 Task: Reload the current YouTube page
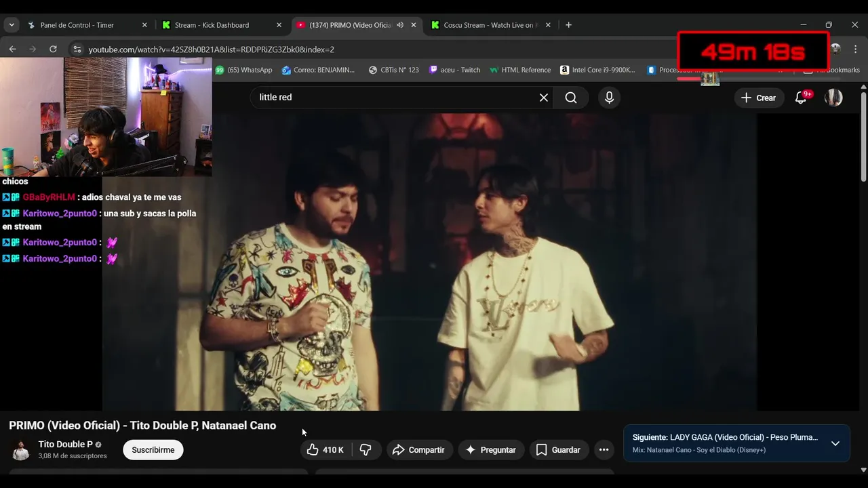[x=53, y=49]
